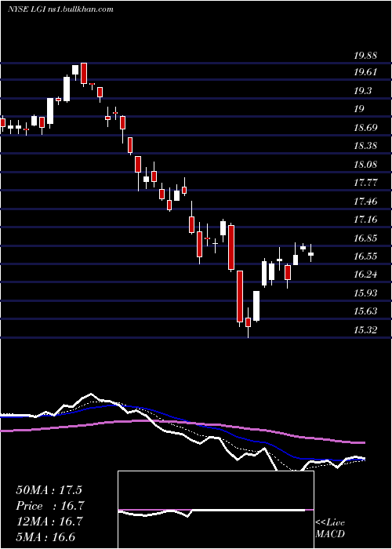Screen dimensions: 392x549
Task: Click the 17.46 price axis label
Action: click(x=365, y=201)
